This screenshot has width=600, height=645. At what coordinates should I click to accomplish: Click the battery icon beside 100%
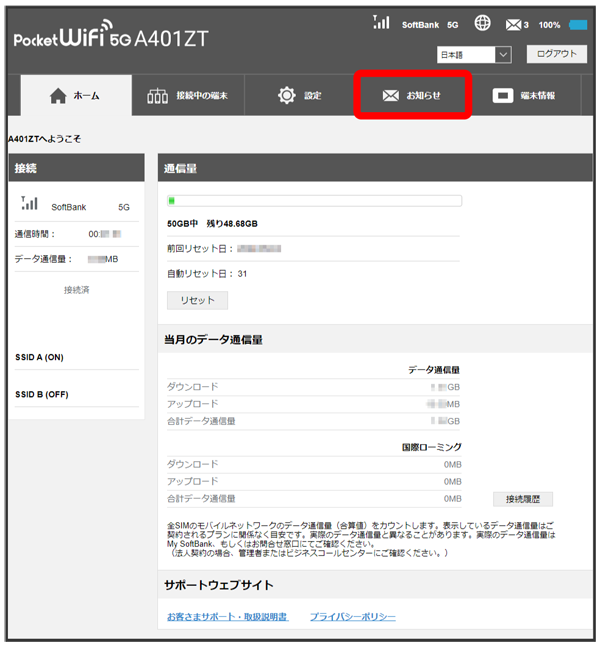578,24
